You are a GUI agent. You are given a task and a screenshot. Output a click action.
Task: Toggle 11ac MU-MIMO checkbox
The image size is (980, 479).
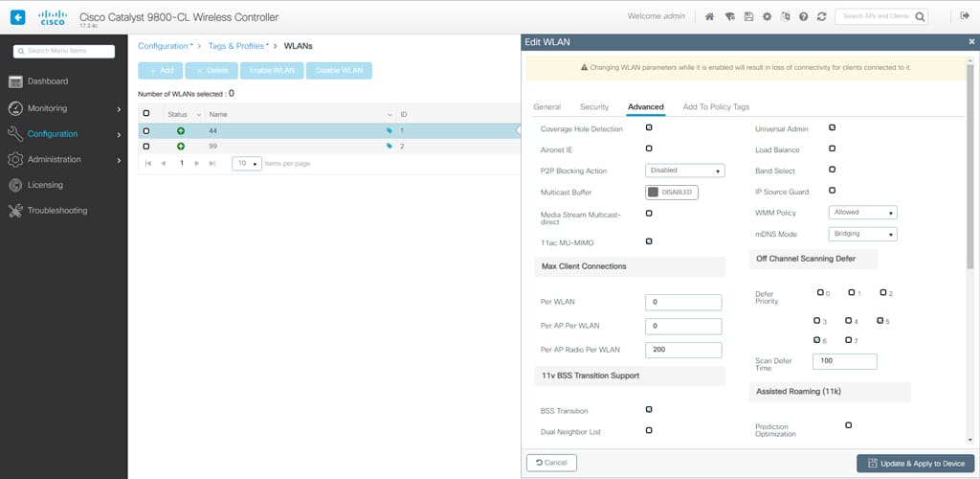click(x=649, y=241)
